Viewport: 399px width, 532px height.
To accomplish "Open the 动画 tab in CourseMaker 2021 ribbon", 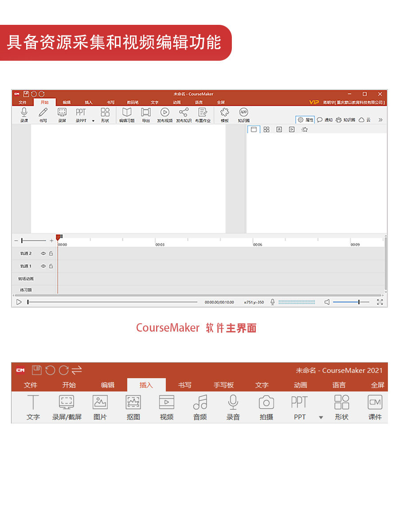I will pyautogui.click(x=301, y=385).
